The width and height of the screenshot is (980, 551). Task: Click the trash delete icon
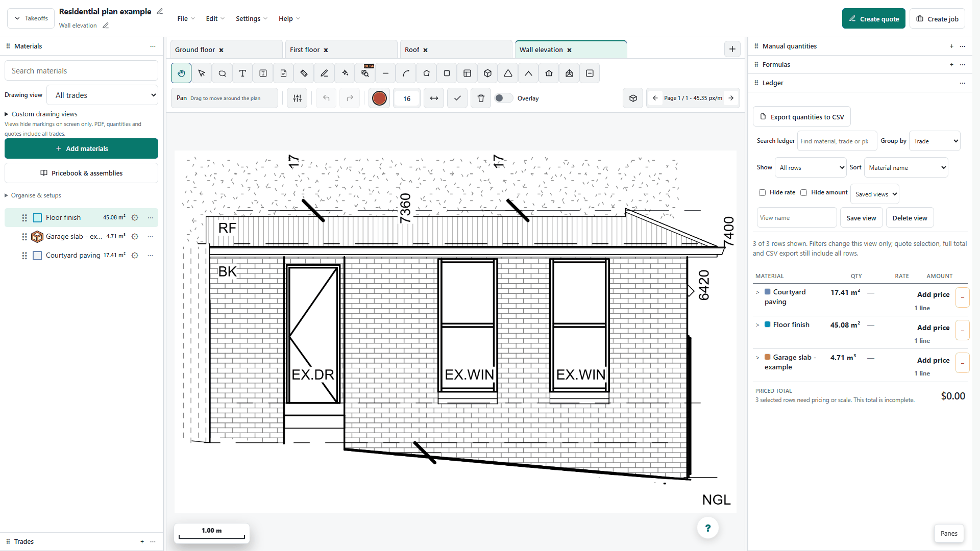(481, 98)
